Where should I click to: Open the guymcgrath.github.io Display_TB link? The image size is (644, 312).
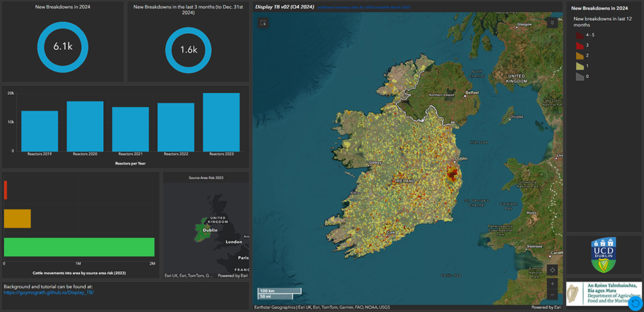tap(48, 293)
